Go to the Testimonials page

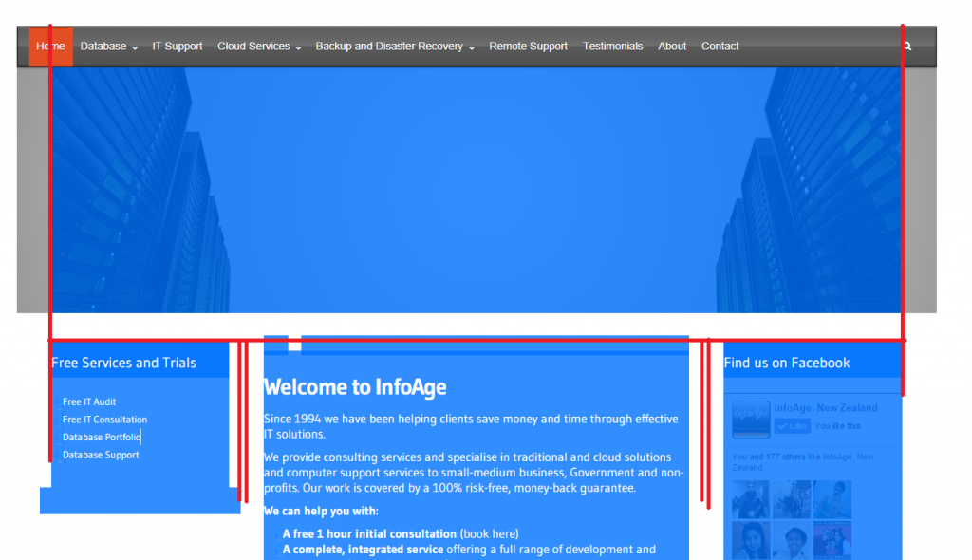pyautogui.click(x=612, y=47)
